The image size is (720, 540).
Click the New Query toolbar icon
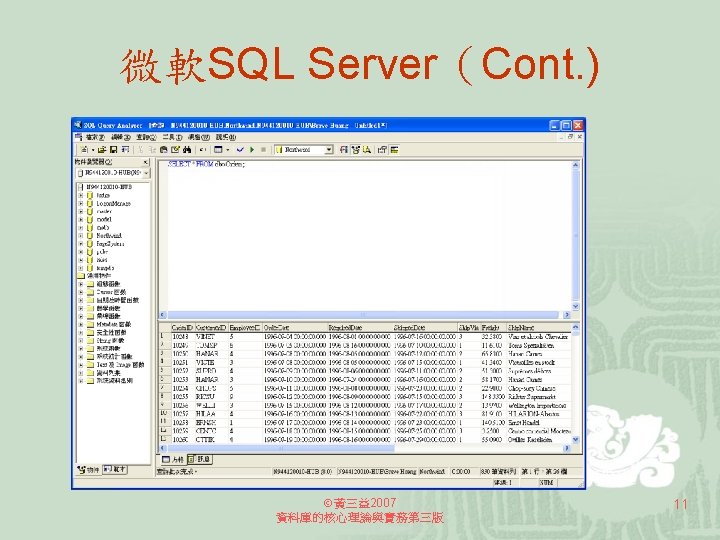[84, 150]
